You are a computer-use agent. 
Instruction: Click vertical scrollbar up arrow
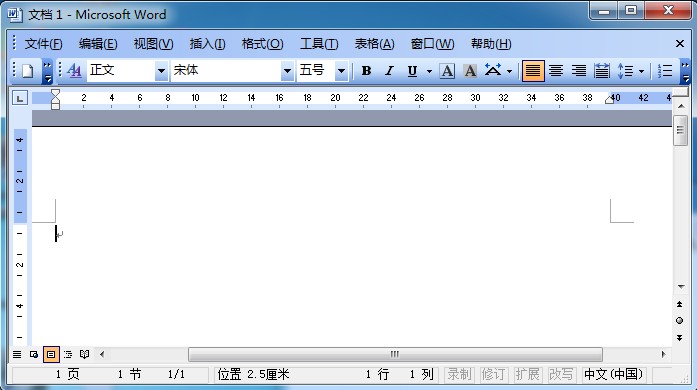click(681, 106)
